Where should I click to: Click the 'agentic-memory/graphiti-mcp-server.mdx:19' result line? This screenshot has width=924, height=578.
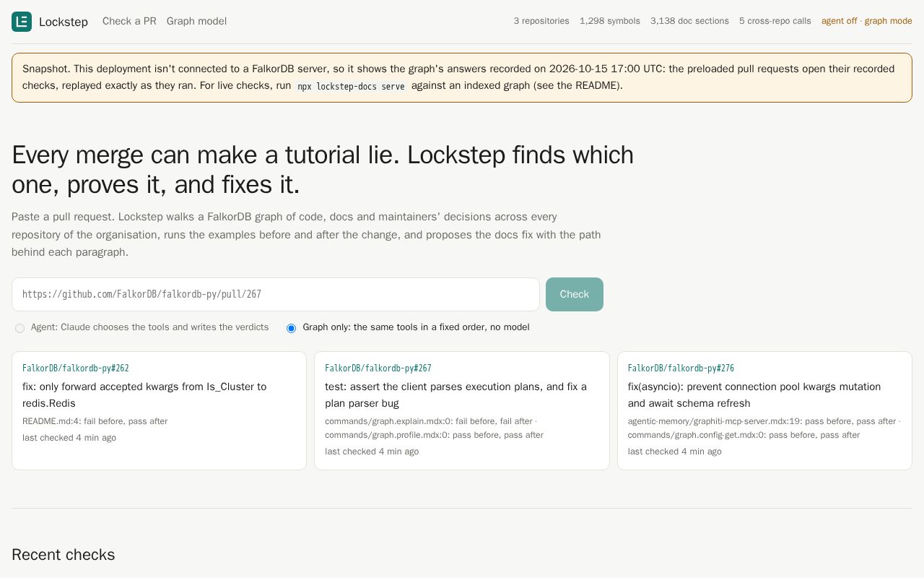[764, 421]
